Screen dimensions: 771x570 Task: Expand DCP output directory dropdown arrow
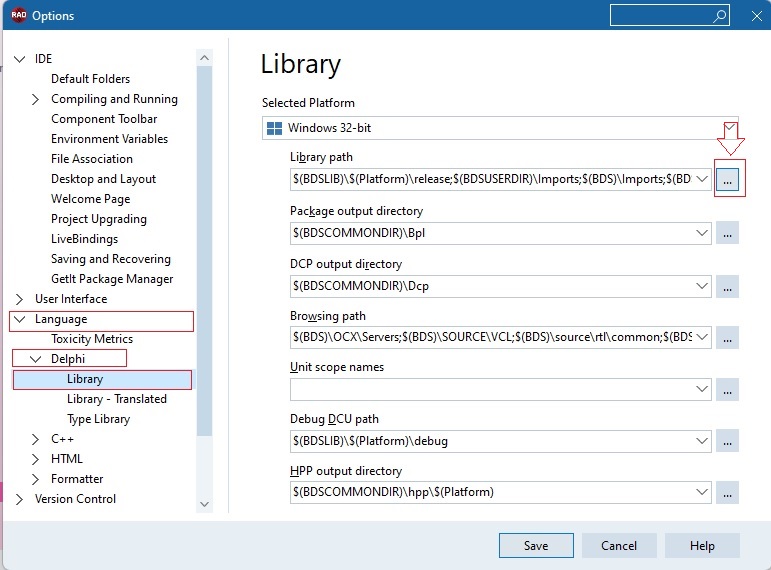click(702, 286)
